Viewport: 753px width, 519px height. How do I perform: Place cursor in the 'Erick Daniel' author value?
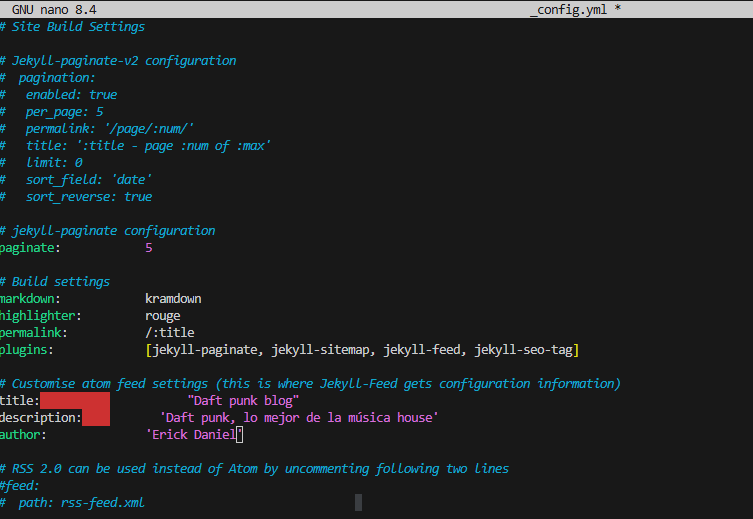(192, 435)
